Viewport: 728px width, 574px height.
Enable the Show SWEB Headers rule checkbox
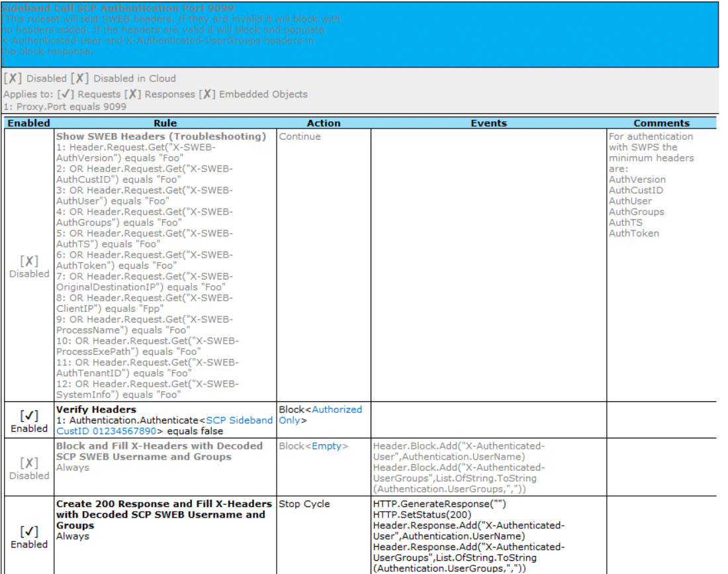coord(29,262)
